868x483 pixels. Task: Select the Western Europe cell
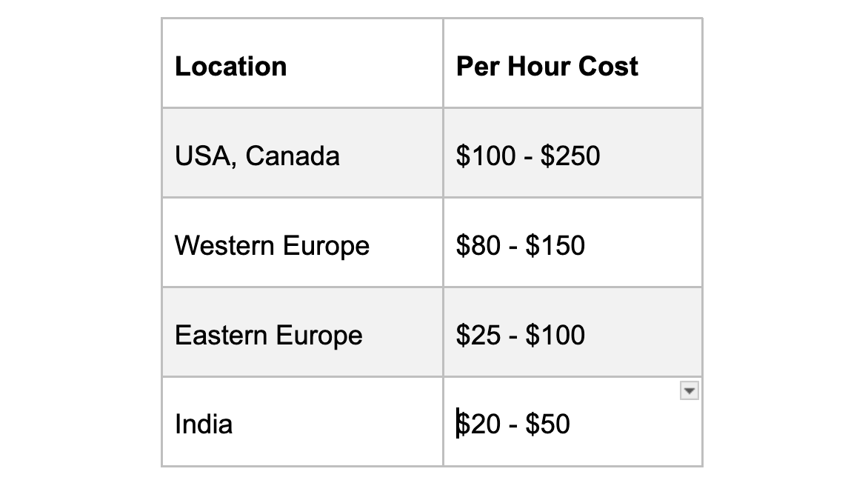point(302,242)
